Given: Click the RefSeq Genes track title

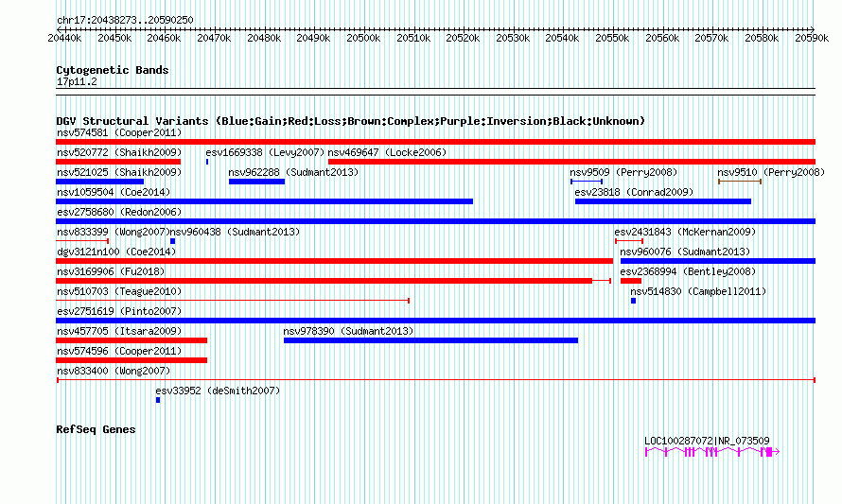Looking at the screenshot, I should pos(96,429).
